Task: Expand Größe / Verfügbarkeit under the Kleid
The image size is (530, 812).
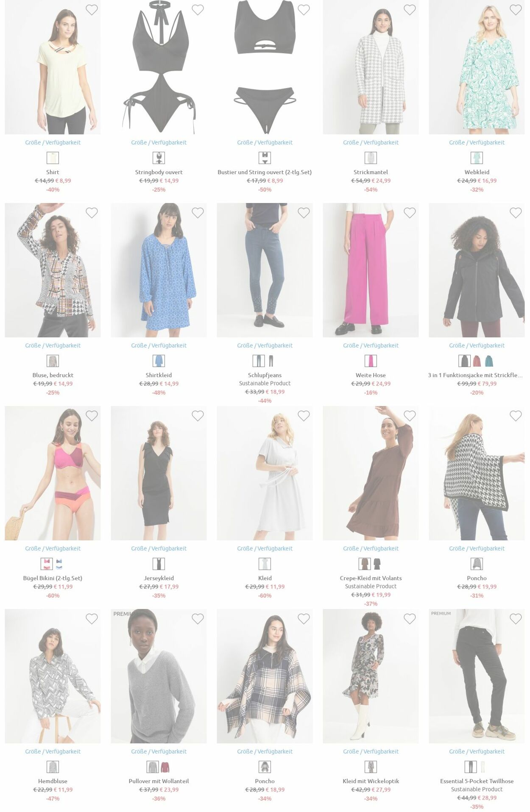Action: [x=265, y=548]
